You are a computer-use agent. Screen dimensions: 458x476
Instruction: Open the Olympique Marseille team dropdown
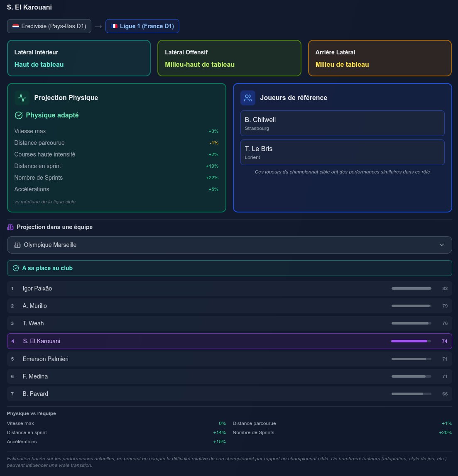pyautogui.click(x=229, y=245)
